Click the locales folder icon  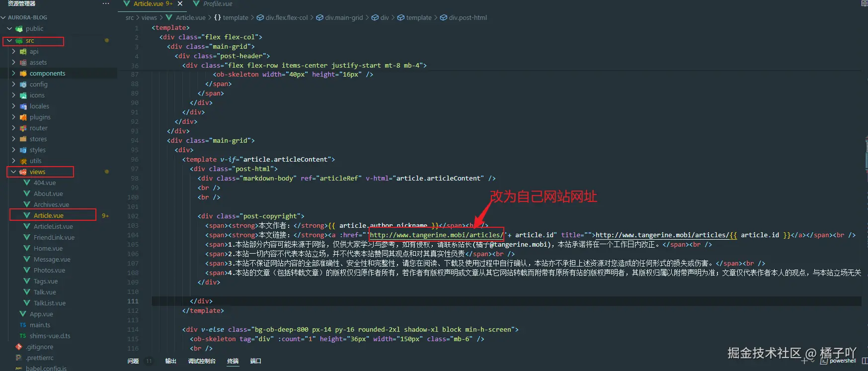pyautogui.click(x=23, y=106)
